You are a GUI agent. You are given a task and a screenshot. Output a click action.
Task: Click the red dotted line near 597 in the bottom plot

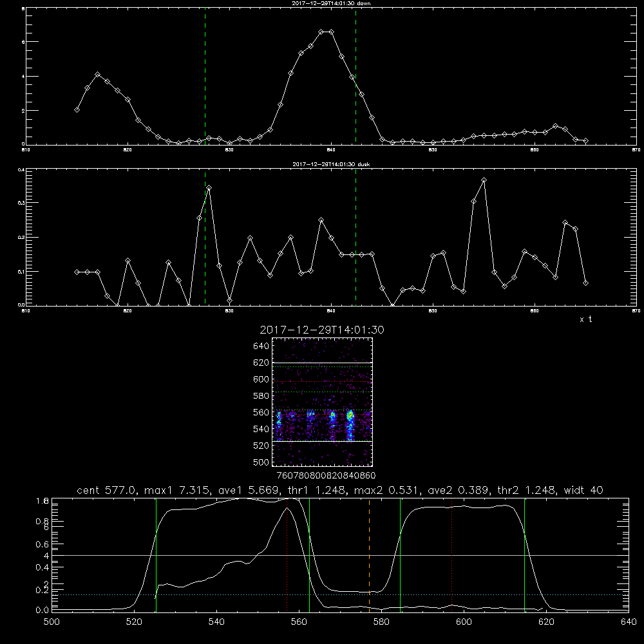[452, 554]
